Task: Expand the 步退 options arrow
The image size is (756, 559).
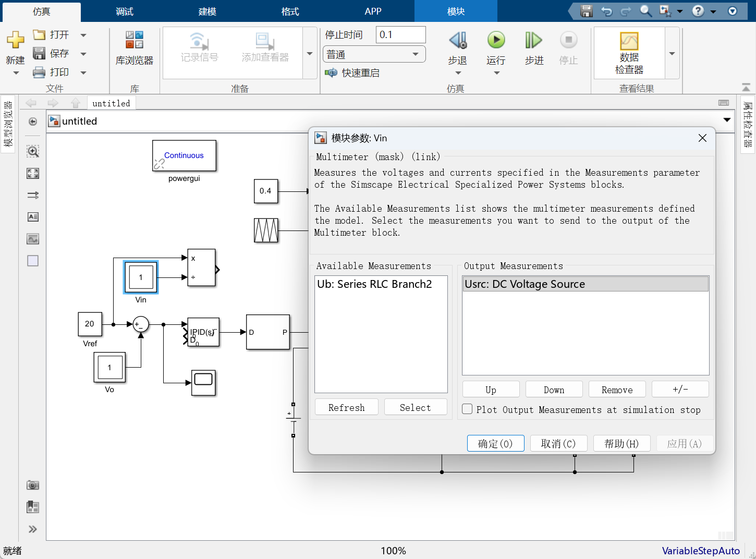Action: tap(458, 73)
